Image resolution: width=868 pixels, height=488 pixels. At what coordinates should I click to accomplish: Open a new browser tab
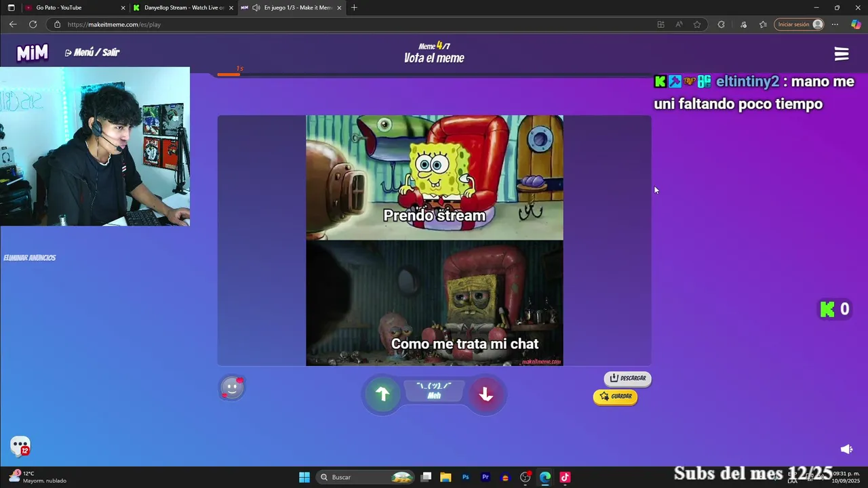(x=354, y=7)
